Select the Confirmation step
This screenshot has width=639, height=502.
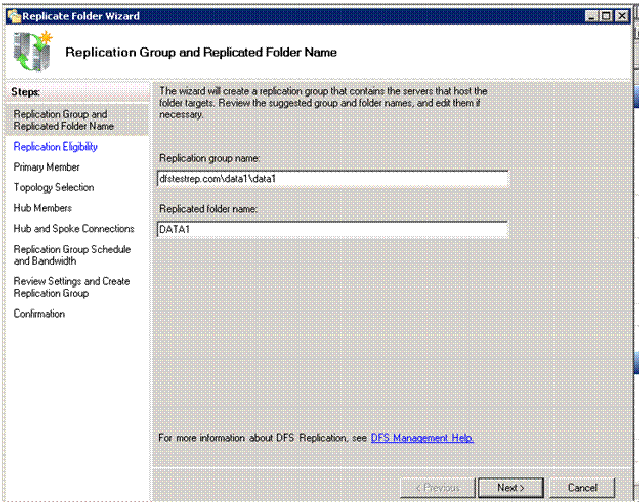[39, 314]
